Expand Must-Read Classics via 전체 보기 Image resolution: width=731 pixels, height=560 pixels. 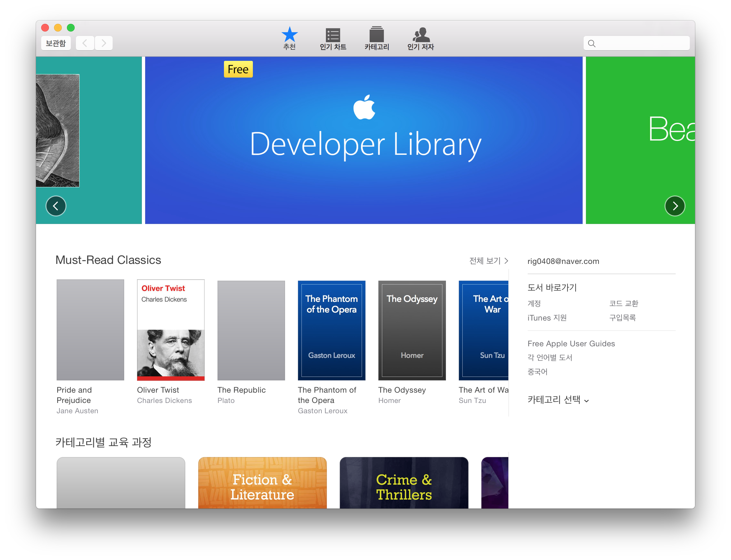coord(488,261)
